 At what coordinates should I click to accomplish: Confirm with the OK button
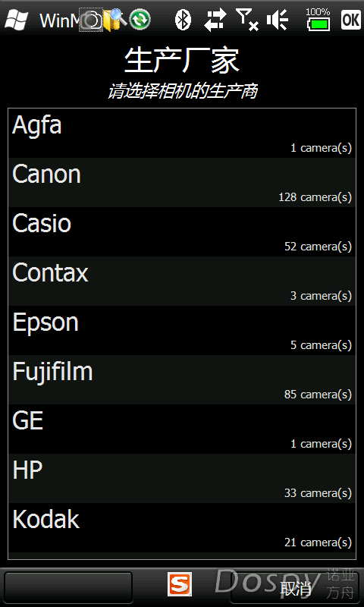click(350, 20)
